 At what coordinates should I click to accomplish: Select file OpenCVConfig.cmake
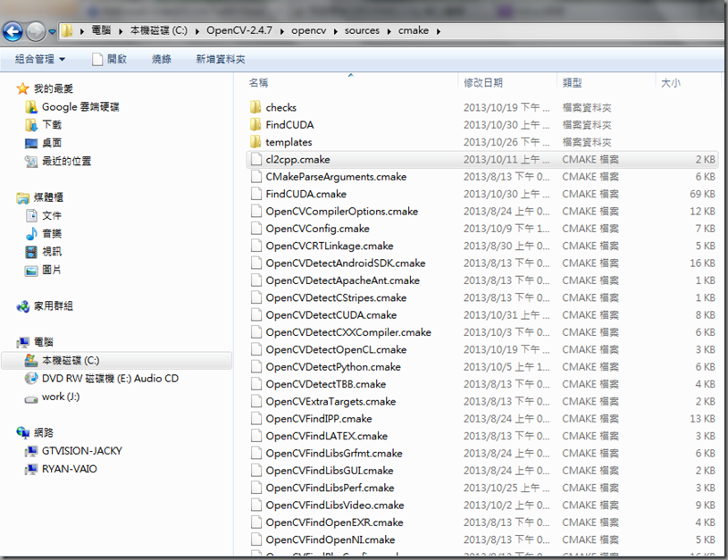click(x=318, y=229)
